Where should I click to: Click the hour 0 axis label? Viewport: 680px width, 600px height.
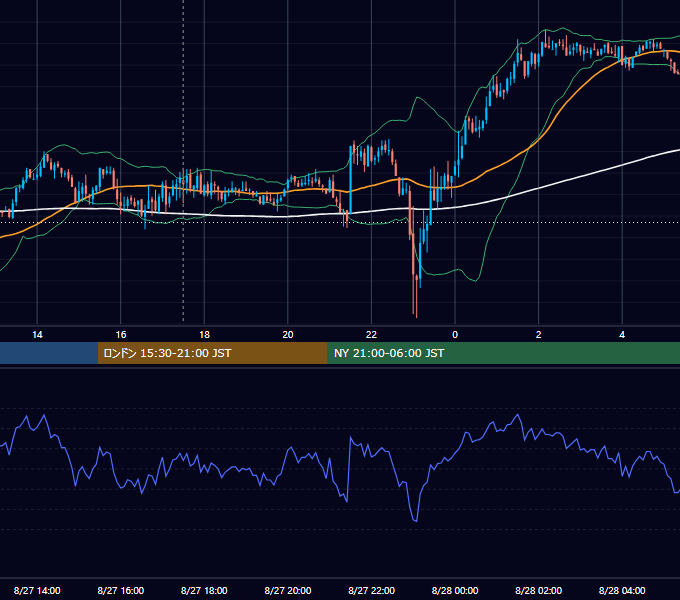click(455, 335)
